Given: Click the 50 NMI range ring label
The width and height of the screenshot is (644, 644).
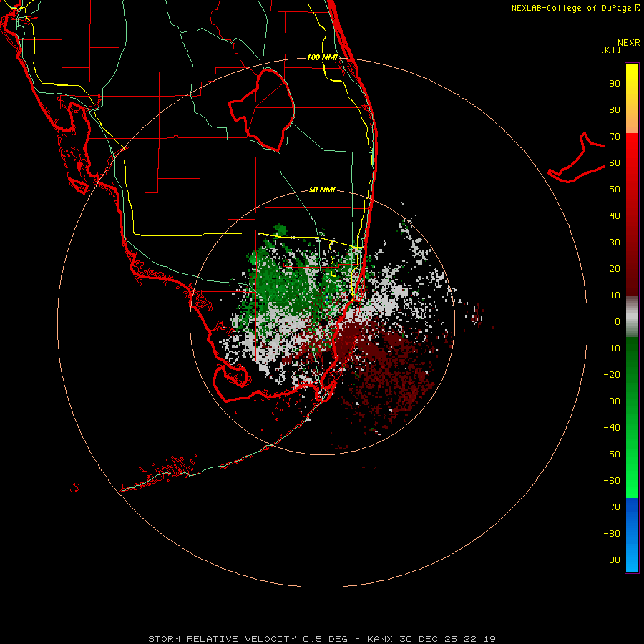Looking at the screenshot, I should point(322,190).
